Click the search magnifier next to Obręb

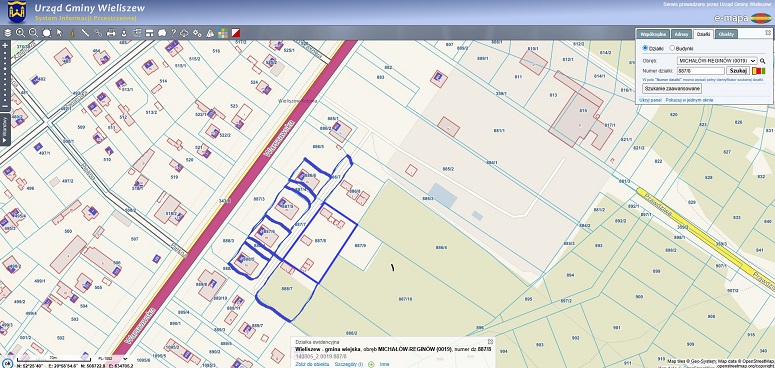coord(763,61)
